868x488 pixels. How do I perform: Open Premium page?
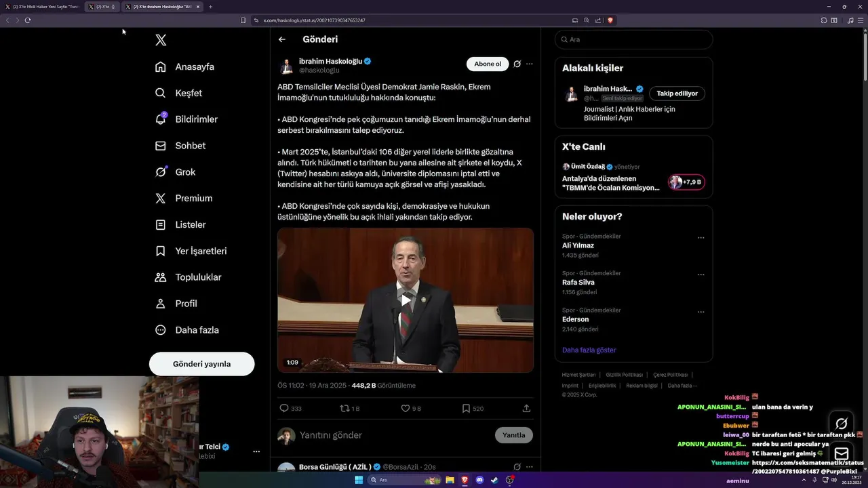click(x=184, y=199)
